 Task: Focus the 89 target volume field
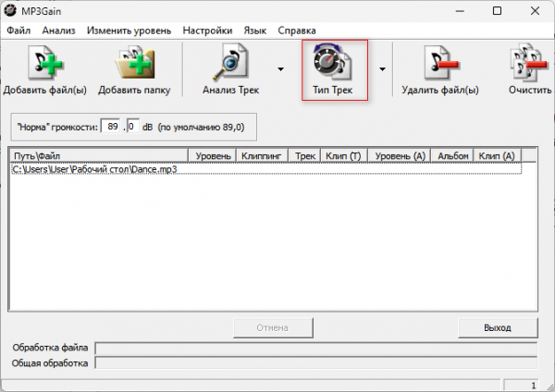110,127
